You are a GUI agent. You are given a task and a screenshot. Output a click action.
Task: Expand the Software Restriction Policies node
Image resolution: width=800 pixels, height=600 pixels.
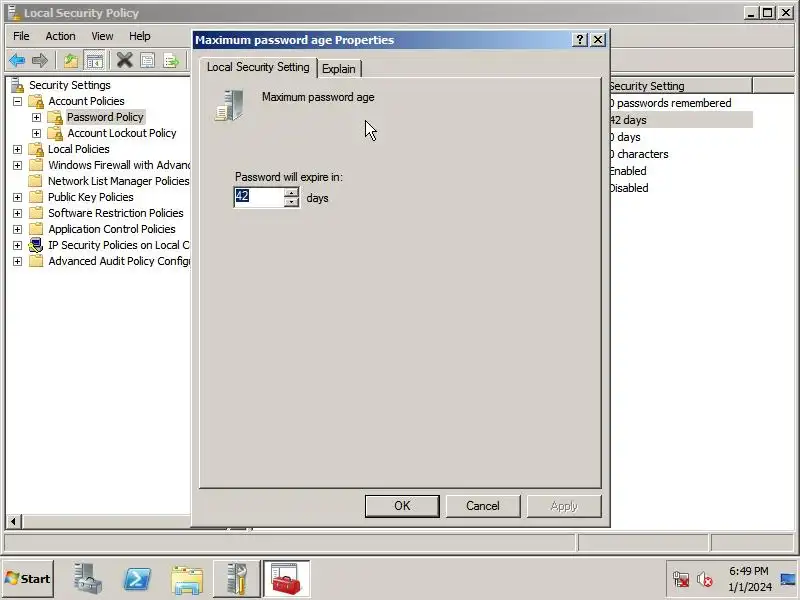pos(17,213)
